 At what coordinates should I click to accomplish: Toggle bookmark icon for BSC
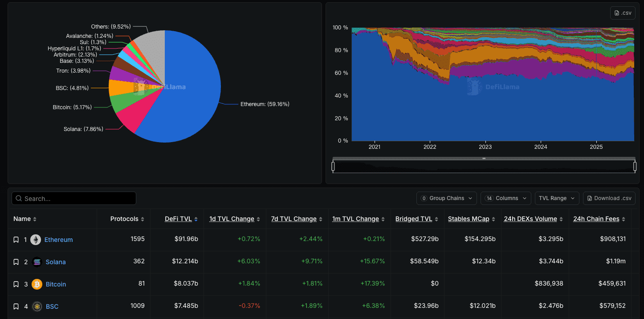[x=16, y=307]
